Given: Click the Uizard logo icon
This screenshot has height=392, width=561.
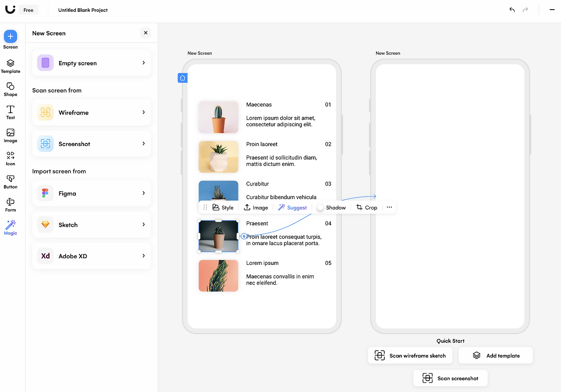Looking at the screenshot, I should [10, 9].
